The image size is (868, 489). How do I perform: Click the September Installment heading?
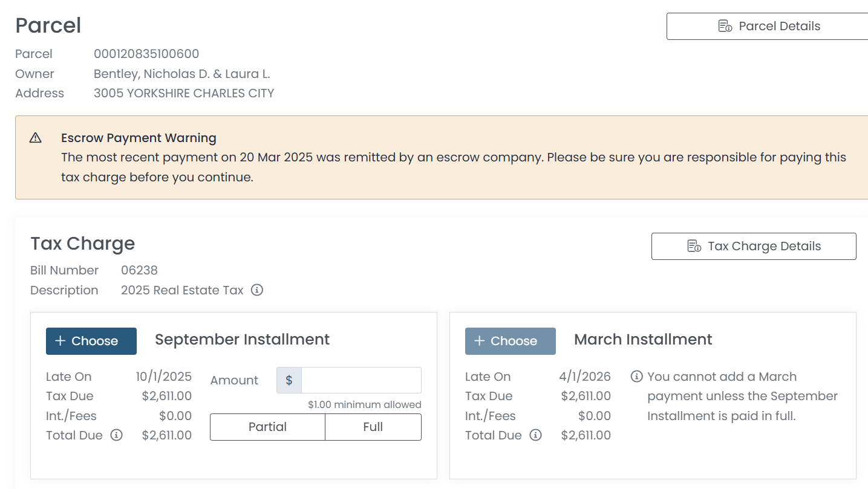click(242, 340)
